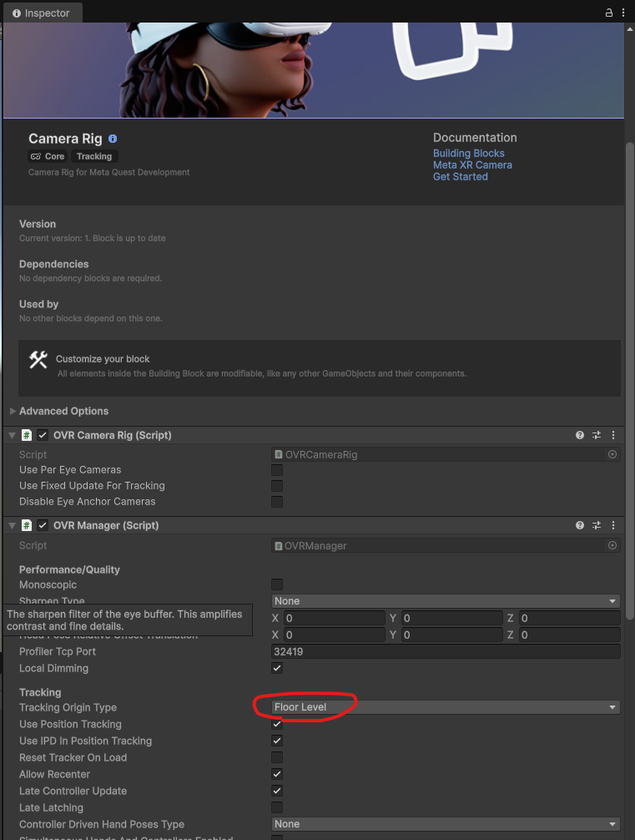Click the scrollbar up arrow
635x840 pixels.
tap(630, 28)
